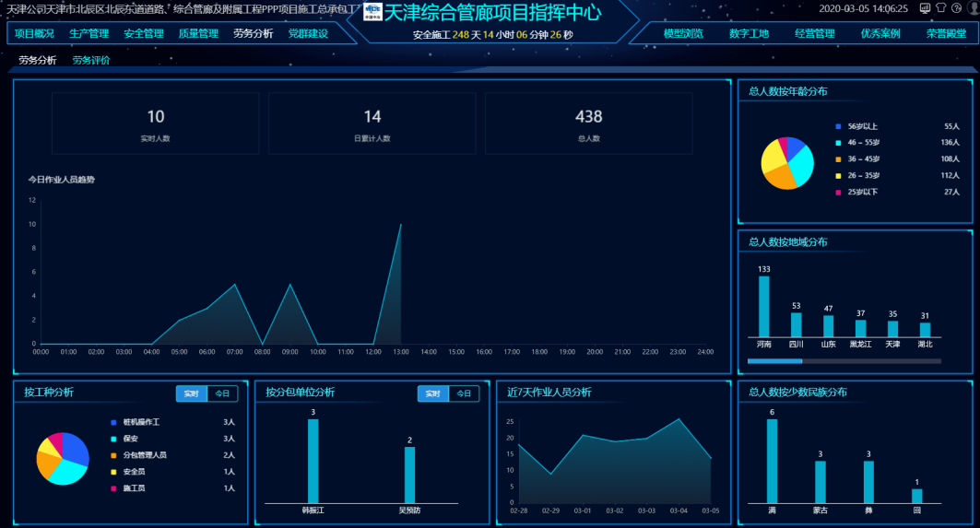Click the work-type pie chart

pos(63,459)
